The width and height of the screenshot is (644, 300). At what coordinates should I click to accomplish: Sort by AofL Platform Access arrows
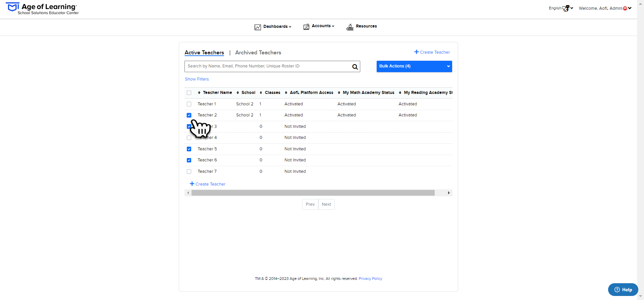[x=286, y=93]
